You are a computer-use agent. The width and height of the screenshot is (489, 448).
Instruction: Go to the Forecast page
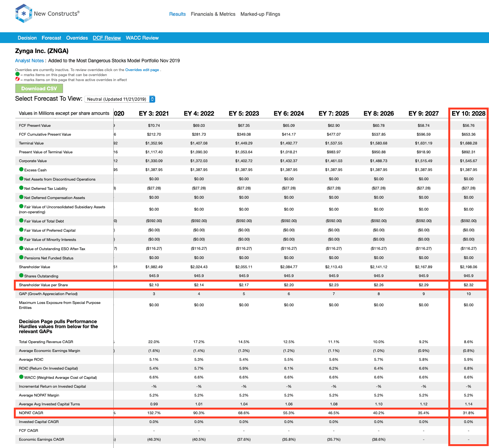[51, 38]
